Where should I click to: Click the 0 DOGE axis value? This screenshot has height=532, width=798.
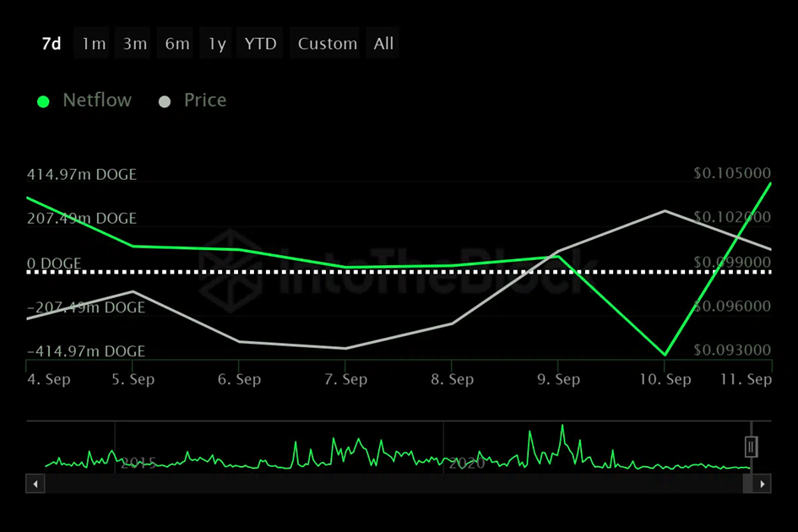click(x=54, y=263)
